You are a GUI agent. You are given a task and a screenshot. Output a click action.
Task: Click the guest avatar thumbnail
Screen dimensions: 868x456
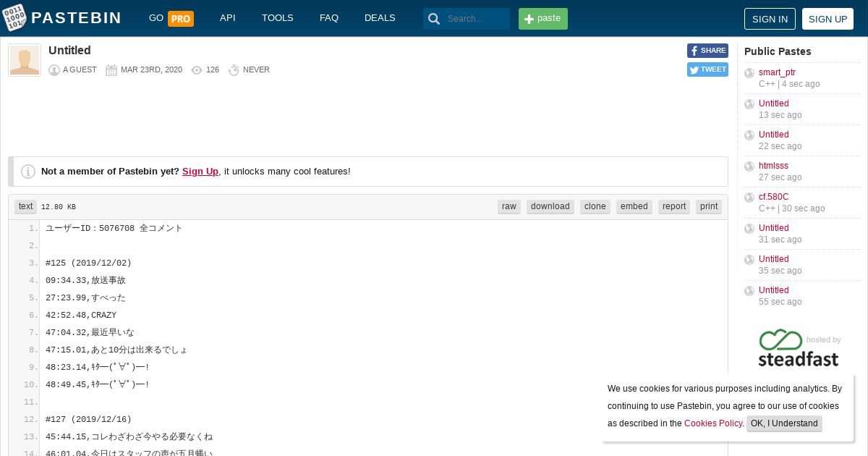pos(25,60)
